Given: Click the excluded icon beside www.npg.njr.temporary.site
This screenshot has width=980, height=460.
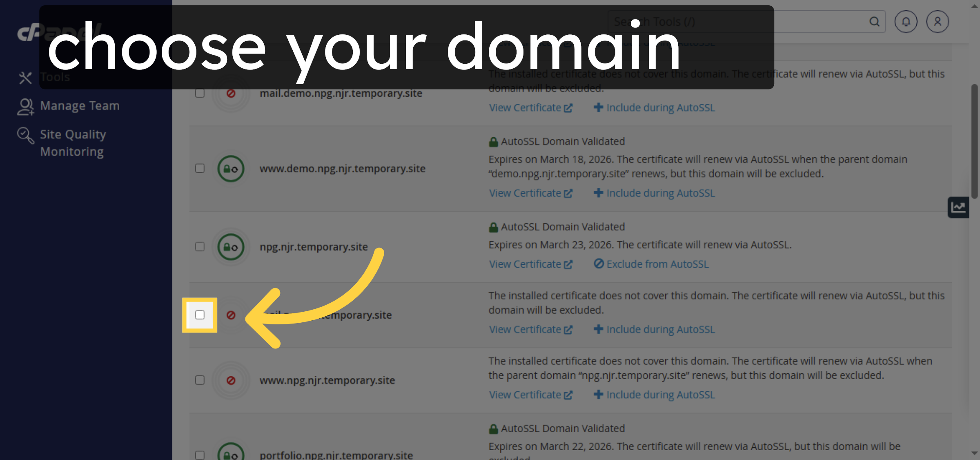Looking at the screenshot, I should tap(231, 380).
